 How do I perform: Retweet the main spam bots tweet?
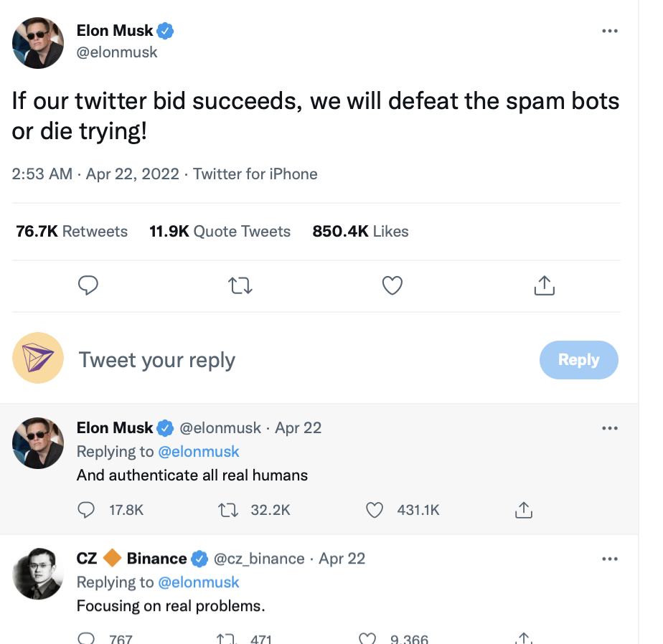tap(240, 286)
